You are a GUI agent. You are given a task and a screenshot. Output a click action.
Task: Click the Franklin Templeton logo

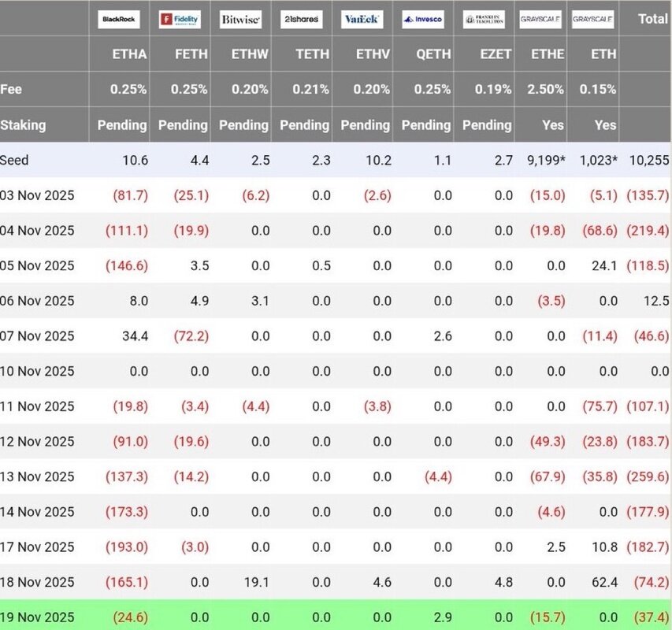[x=484, y=19]
